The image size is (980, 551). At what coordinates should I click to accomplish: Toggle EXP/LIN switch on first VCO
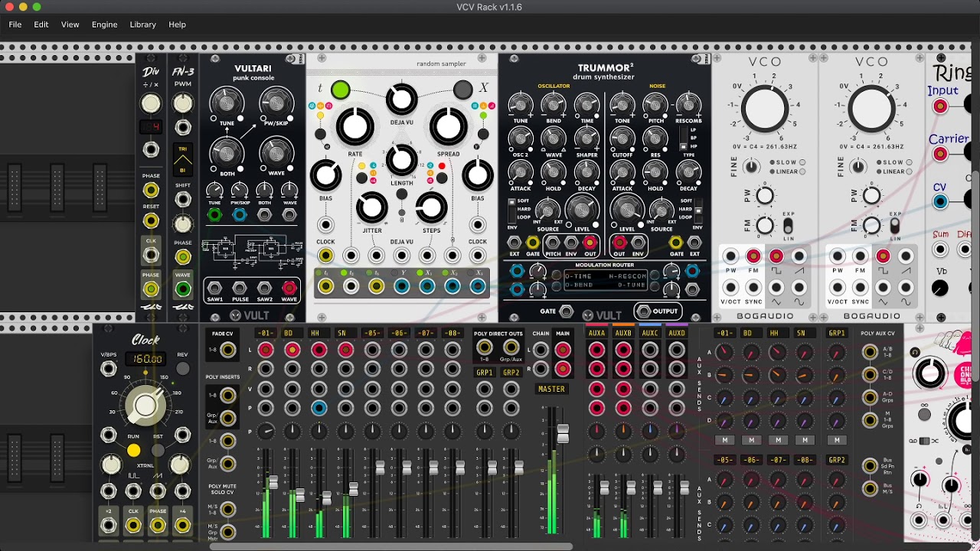788,227
